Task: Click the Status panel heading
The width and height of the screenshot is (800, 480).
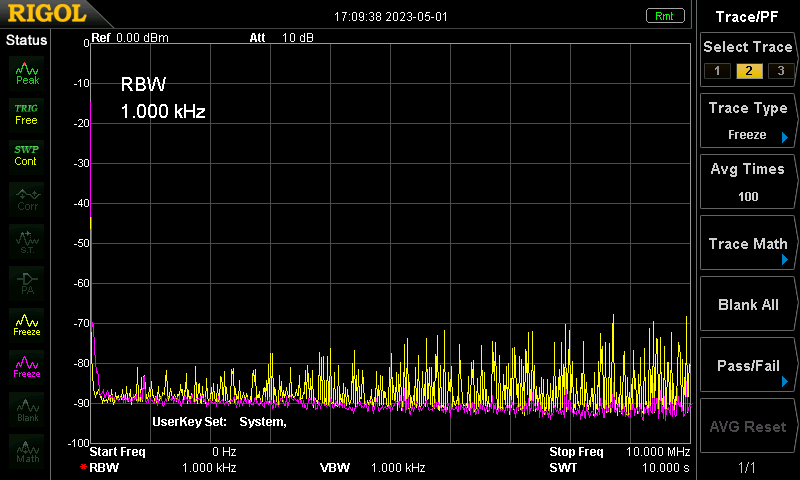Action: pyautogui.click(x=26, y=40)
